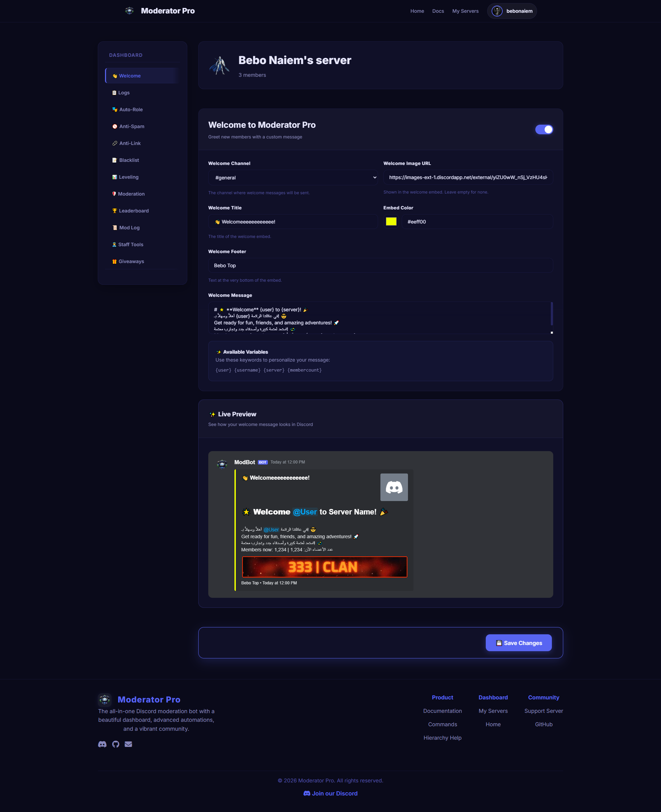Focus the Welcome Footer field
The width and height of the screenshot is (661, 812).
pyautogui.click(x=380, y=266)
